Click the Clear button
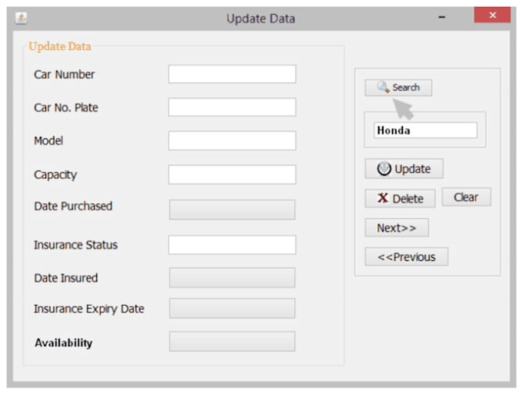 point(466,197)
